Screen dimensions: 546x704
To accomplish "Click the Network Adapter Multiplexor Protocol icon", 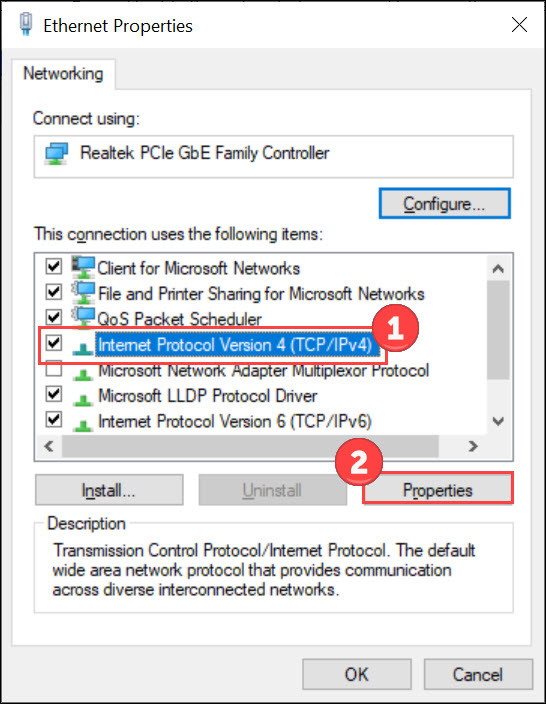I will click(83, 373).
